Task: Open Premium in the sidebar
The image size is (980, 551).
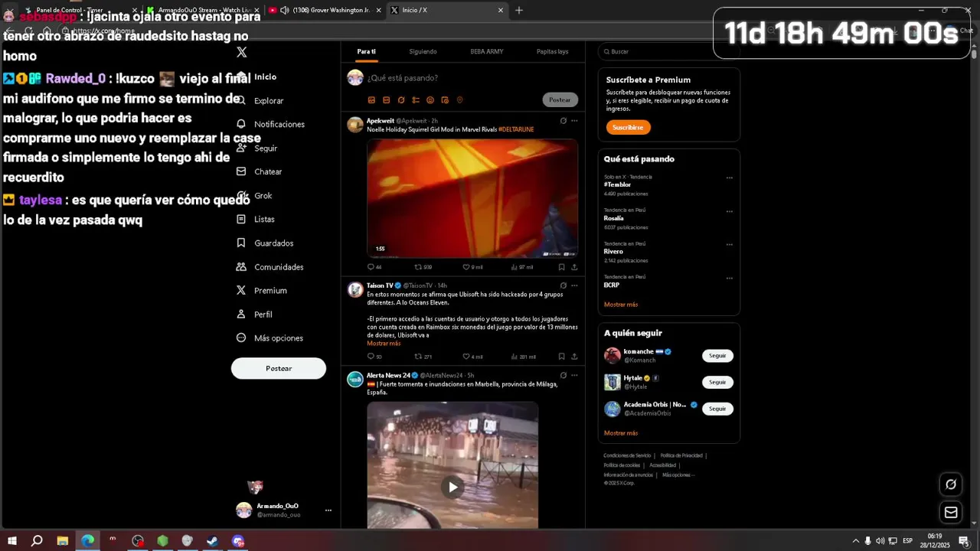Action: (262, 290)
